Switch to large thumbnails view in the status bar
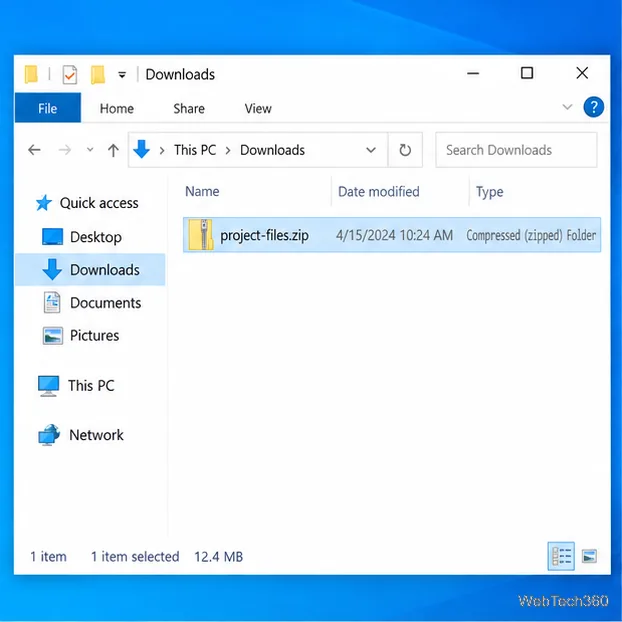This screenshot has width=622, height=622. pos(589,556)
